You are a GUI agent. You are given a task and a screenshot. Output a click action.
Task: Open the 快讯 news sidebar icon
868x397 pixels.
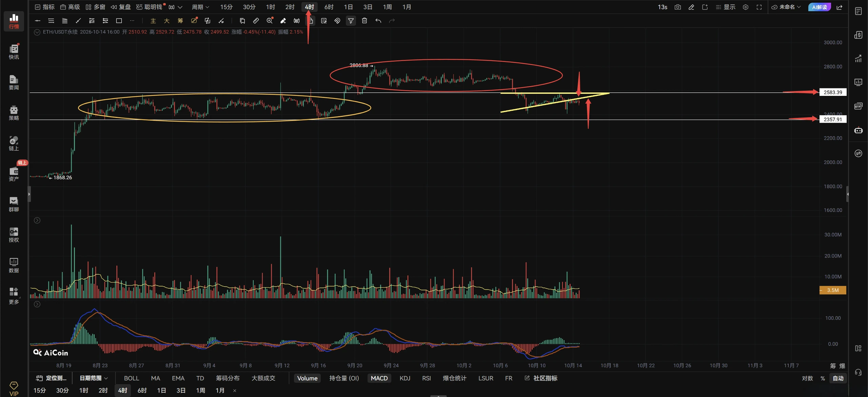coord(14,52)
